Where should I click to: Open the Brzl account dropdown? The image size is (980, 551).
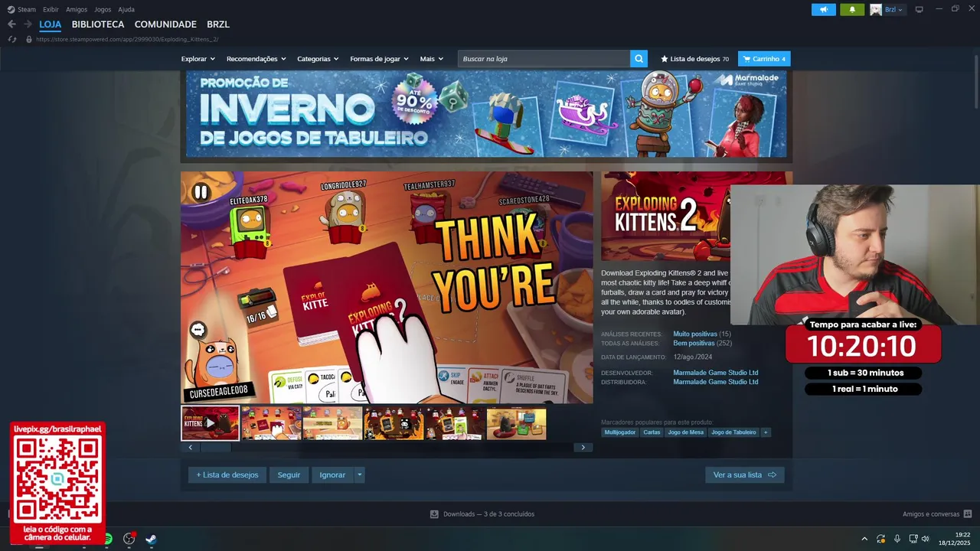pos(893,9)
